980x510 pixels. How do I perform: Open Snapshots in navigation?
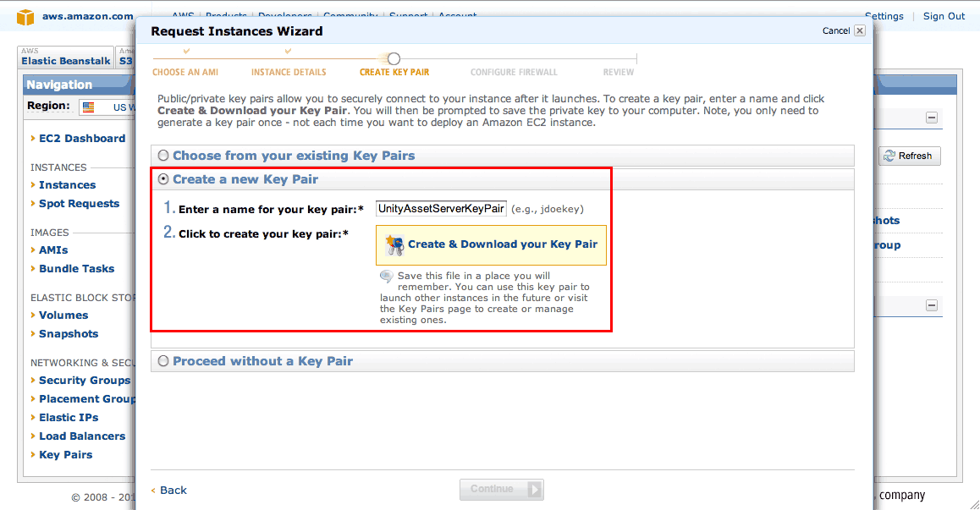pyautogui.click(x=68, y=334)
